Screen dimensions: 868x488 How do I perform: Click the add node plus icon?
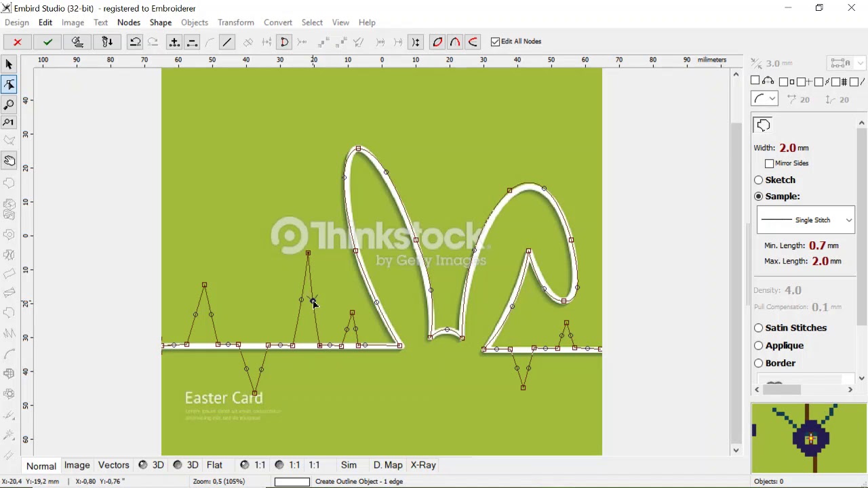tap(174, 42)
